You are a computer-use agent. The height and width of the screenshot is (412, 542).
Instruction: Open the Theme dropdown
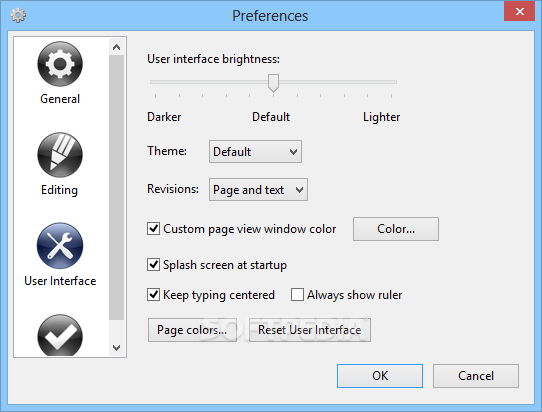coord(255,151)
